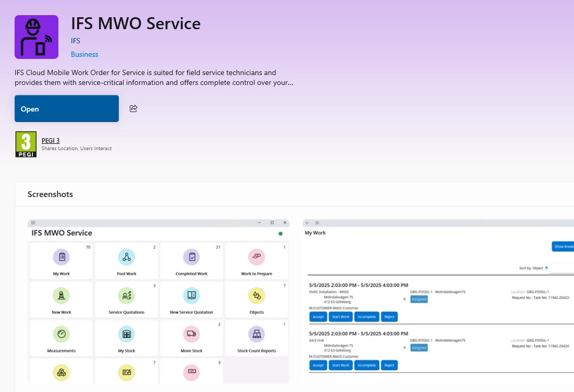
Task: Click the yellow cubes icon in bottom row
Action: tap(62, 373)
